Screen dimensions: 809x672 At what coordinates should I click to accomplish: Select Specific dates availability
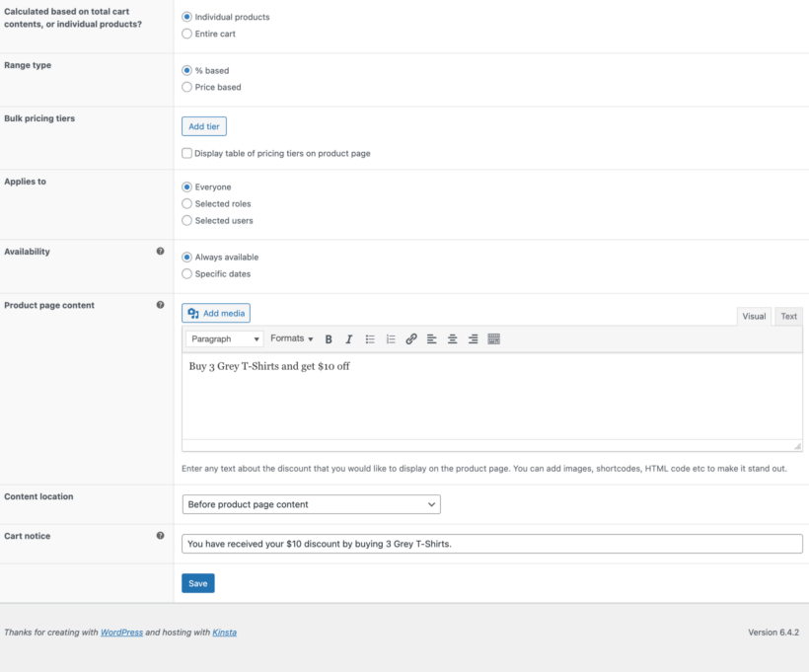[186, 273]
